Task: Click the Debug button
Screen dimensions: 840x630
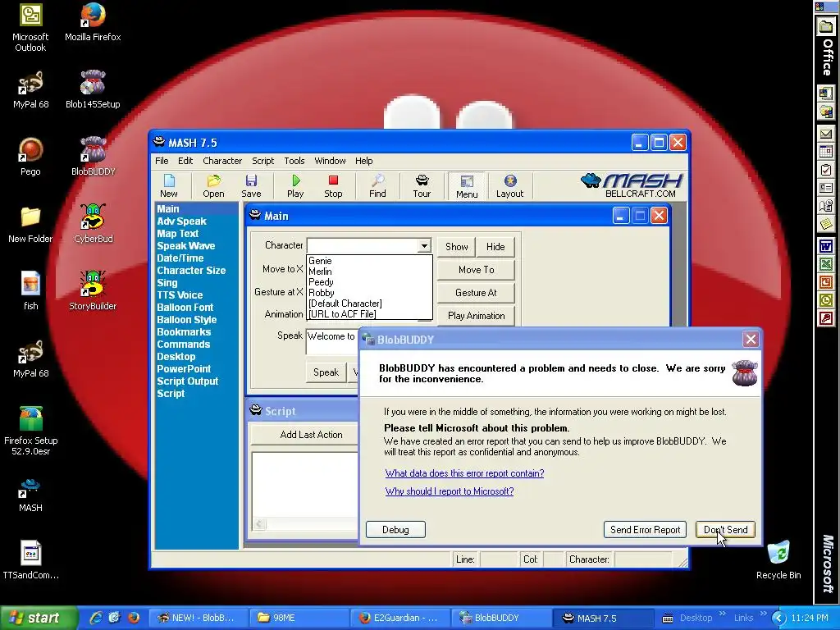Action: tap(395, 530)
